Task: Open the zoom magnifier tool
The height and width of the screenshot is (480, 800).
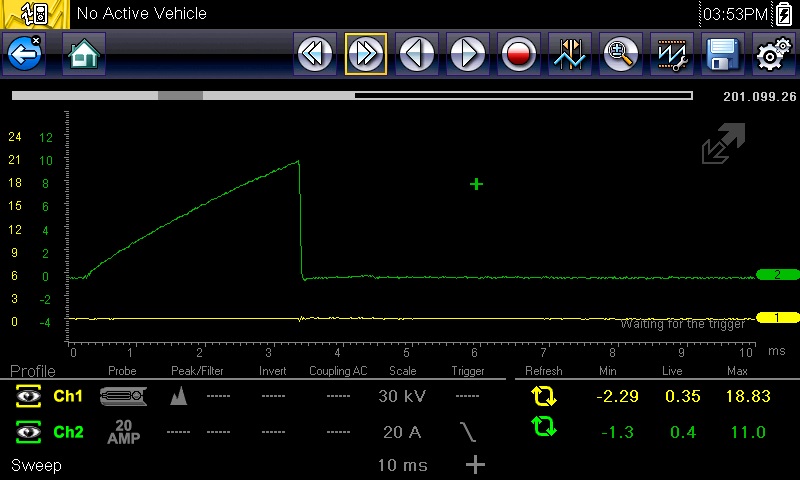Action: pyautogui.click(x=621, y=54)
